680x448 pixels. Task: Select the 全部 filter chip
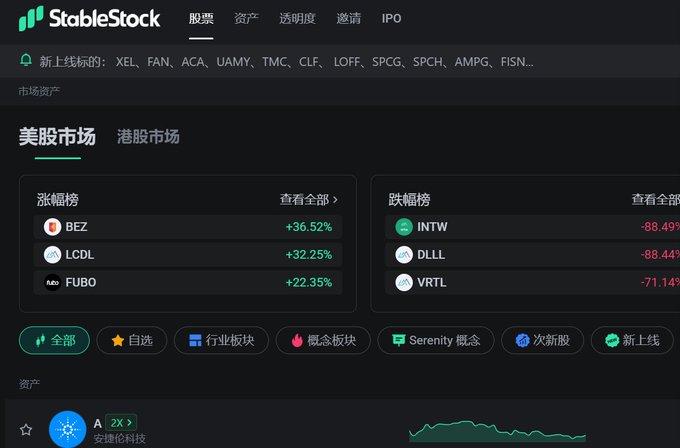(54, 340)
